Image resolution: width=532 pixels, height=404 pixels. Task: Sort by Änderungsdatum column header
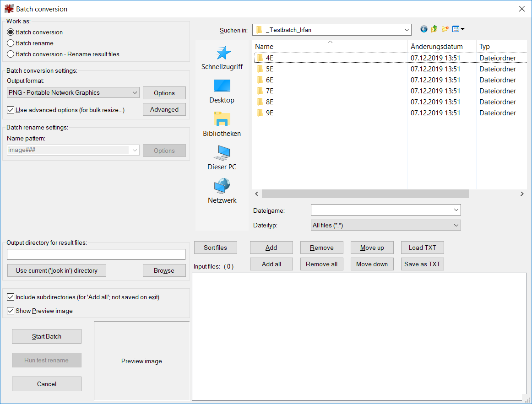(441, 47)
